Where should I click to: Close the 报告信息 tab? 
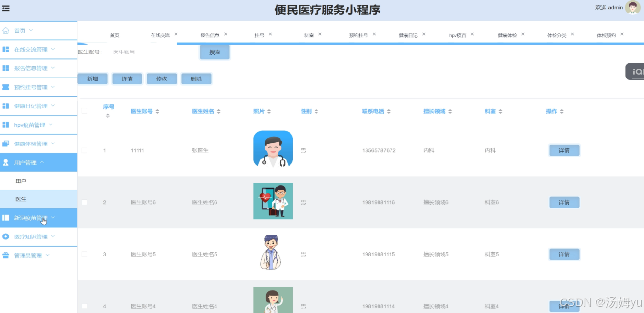pyautogui.click(x=226, y=34)
